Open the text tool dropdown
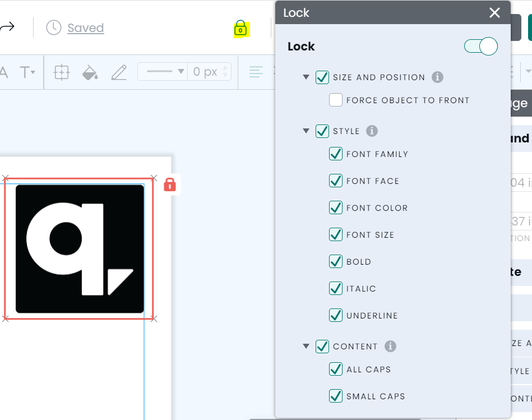532x420 pixels. (27, 72)
